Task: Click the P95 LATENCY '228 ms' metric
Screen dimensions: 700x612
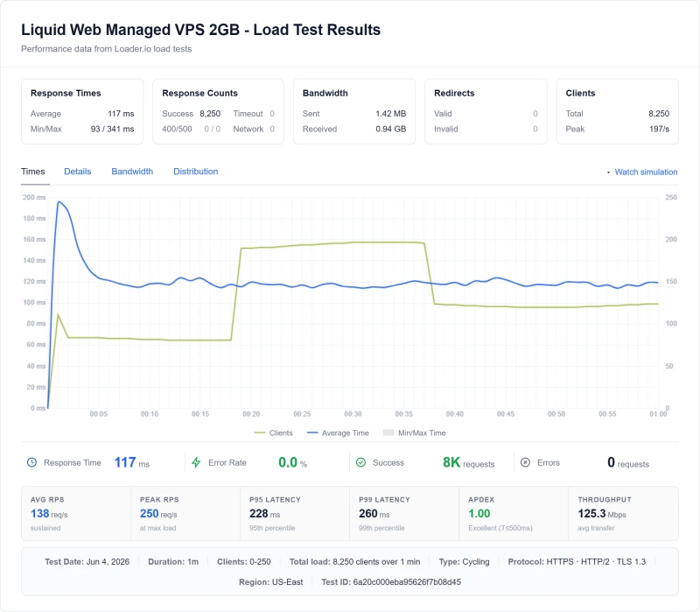Action: 265,514
